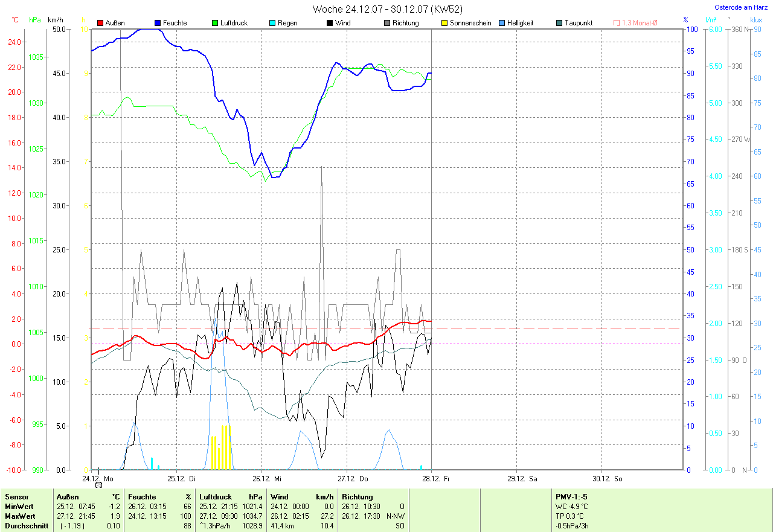Click the Luftdruck column header in table
Image resolution: width=773 pixels, height=532 pixels.
point(216,497)
